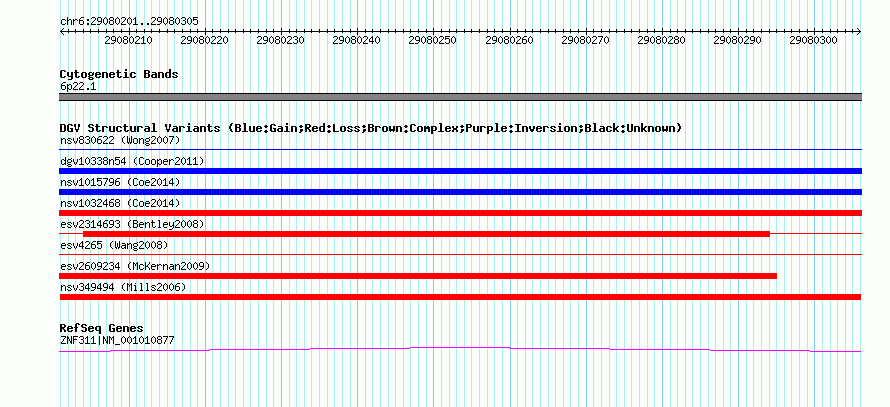Click ruler position 29080230
Screen dimensions: 890x407
click(x=280, y=40)
